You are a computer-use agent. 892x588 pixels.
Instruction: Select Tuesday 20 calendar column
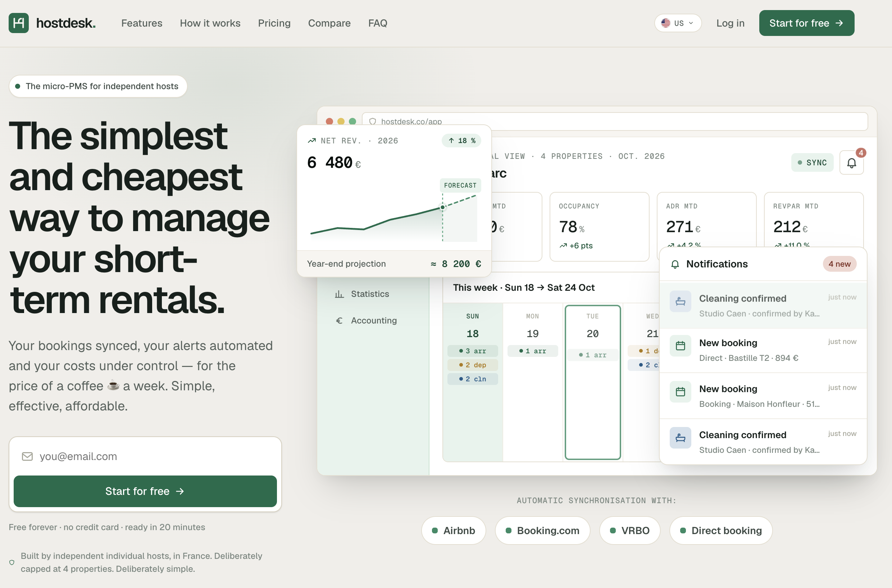(593, 382)
